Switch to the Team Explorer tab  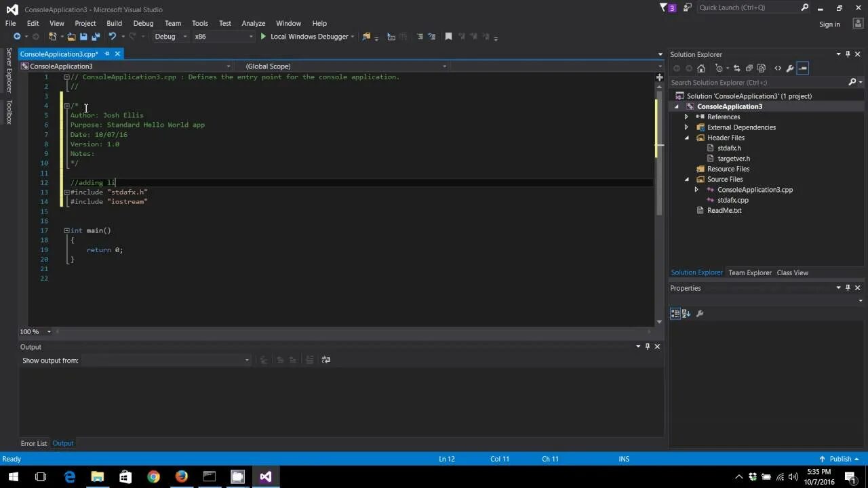click(x=749, y=272)
